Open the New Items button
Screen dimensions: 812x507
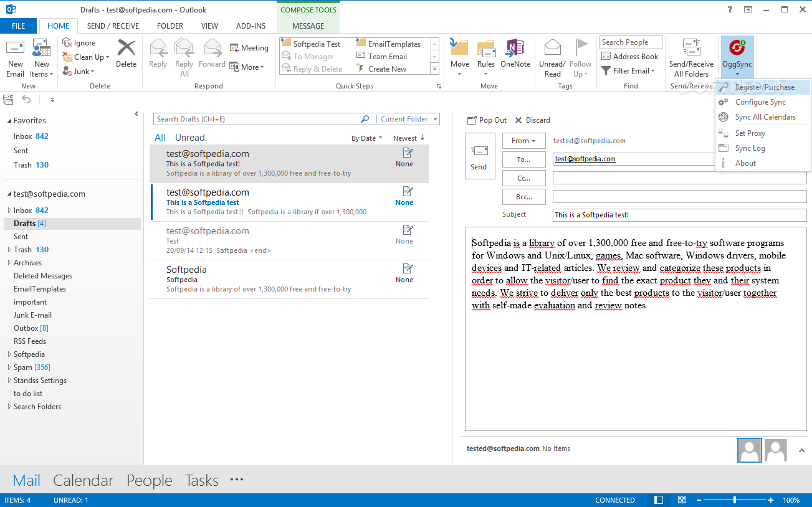(x=42, y=58)
